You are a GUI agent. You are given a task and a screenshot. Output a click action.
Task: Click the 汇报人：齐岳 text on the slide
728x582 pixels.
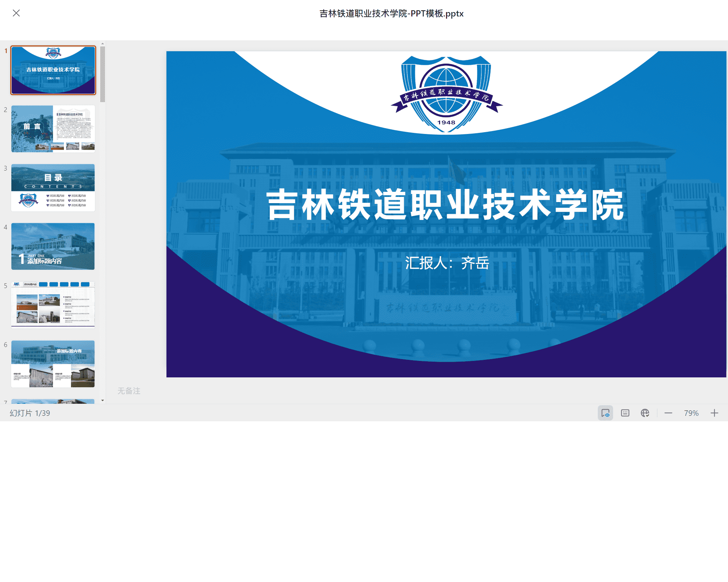pyautogui.click(x=447, y=263)
